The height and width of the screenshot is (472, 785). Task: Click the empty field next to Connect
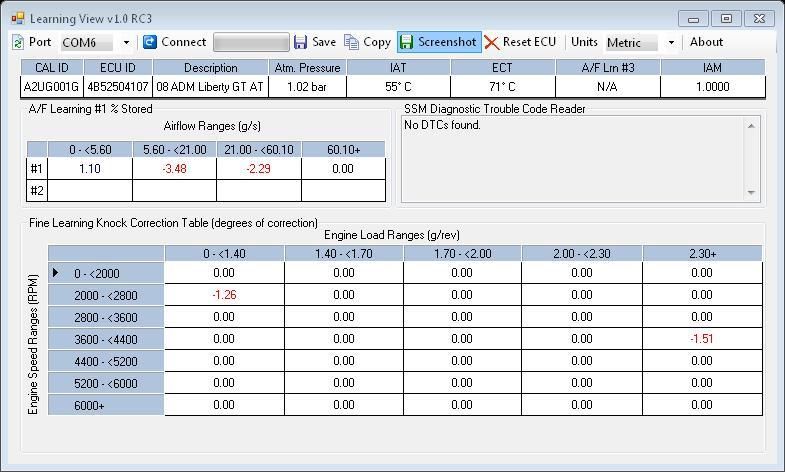point(250,43)
